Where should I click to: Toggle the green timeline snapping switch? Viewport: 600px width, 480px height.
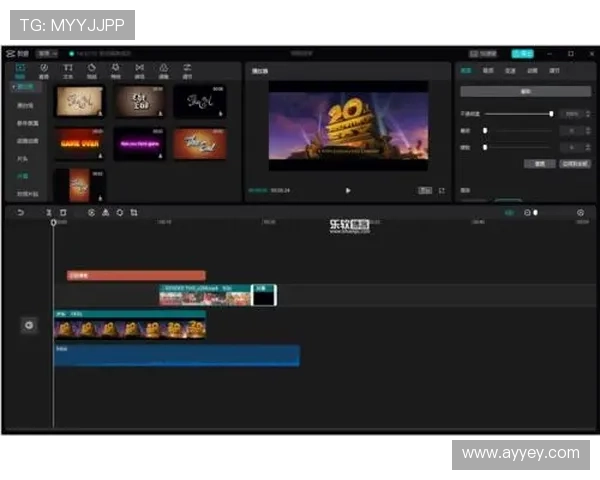click(x=509, y=212)
